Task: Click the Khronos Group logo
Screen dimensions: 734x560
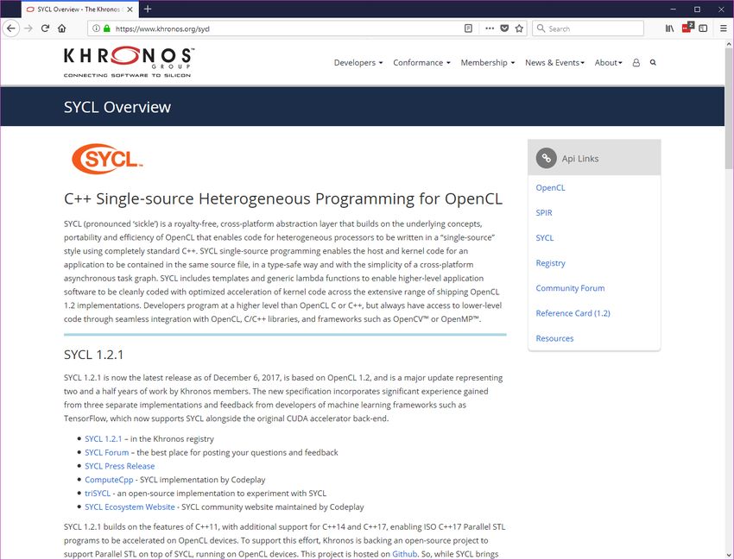Action: pyautogui.click(x=129, y=62)
